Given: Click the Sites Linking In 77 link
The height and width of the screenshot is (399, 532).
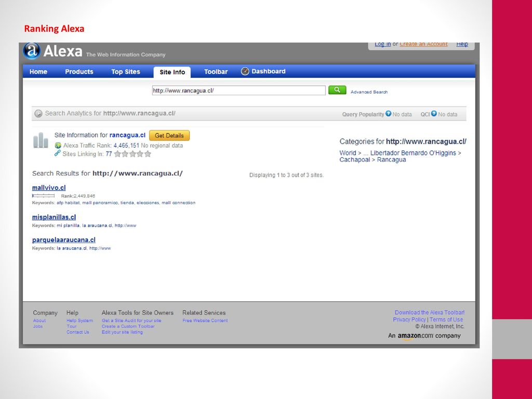Looking at the screenshot, I should click(x=109, y=154).
